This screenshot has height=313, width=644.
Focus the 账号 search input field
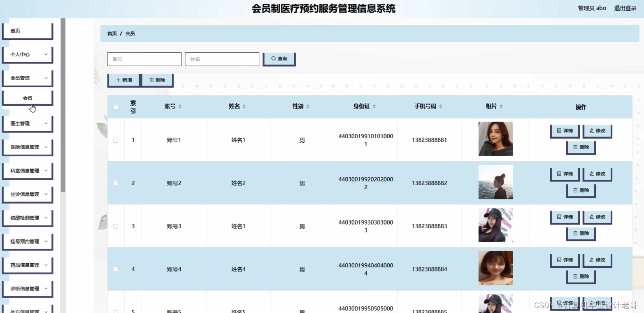[x=144, y=59]
